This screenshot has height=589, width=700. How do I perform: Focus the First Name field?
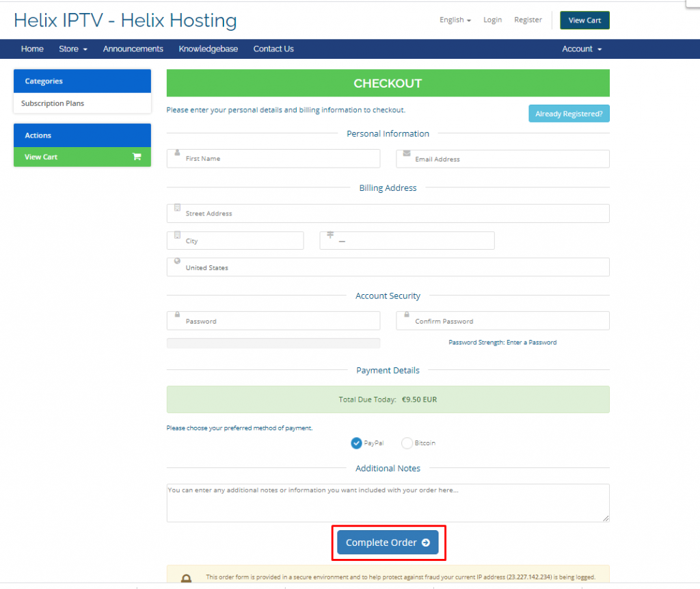273,159
